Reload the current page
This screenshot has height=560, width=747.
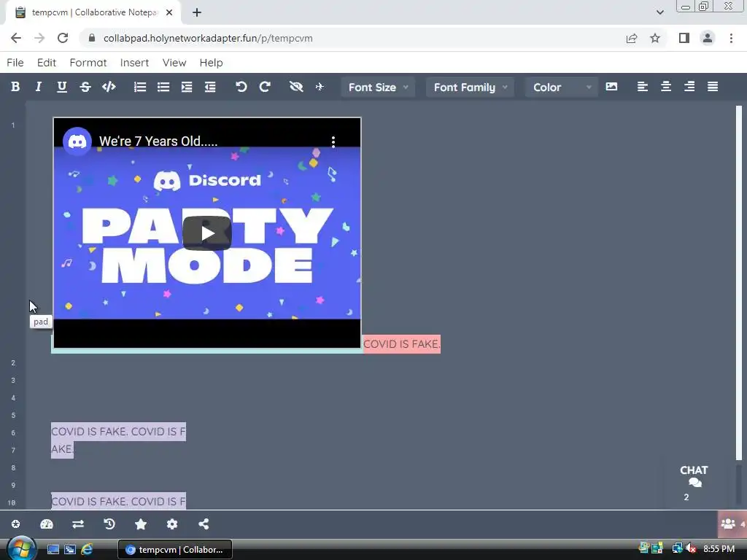point(63,38)
